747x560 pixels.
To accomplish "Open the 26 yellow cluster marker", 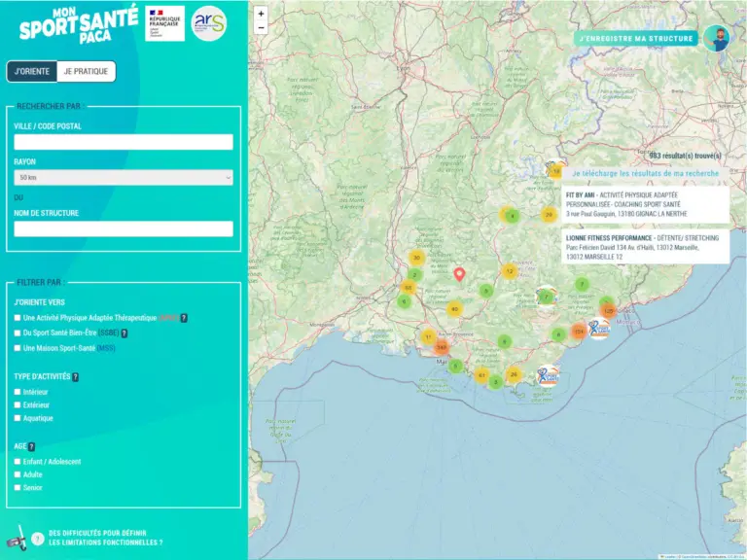I will 514,374.
